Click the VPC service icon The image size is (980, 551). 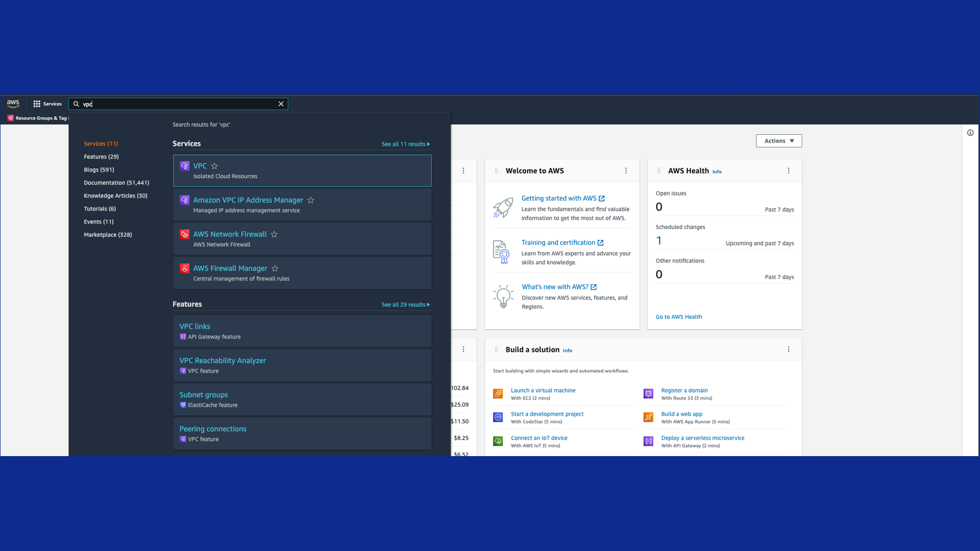(185, 166)
